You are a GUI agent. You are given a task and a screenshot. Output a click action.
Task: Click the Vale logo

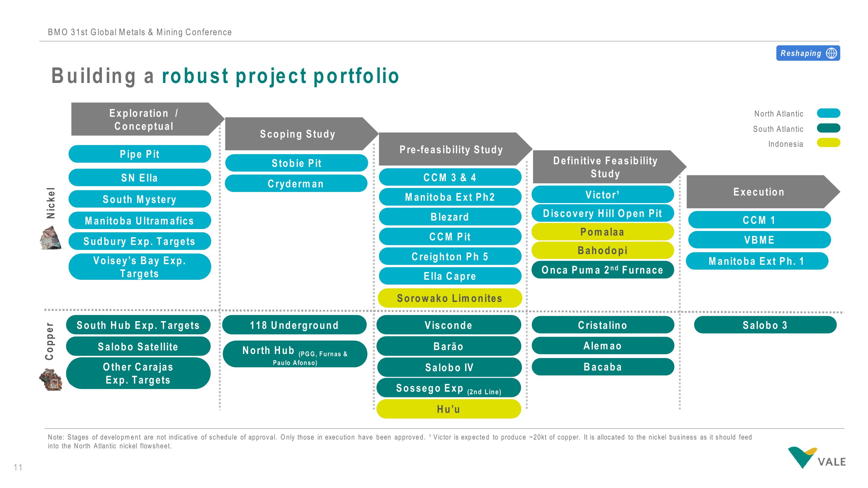(817, 458)
